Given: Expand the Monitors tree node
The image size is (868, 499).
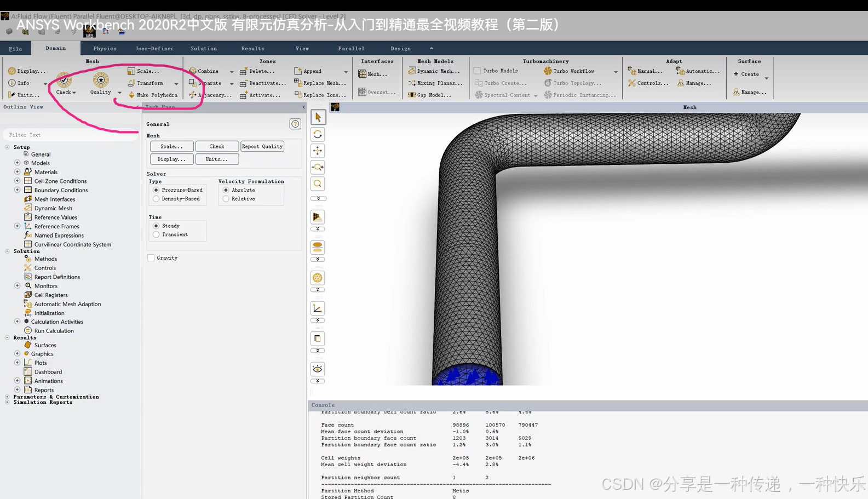Looking at the screenshot, I should (x=17, y=286).
